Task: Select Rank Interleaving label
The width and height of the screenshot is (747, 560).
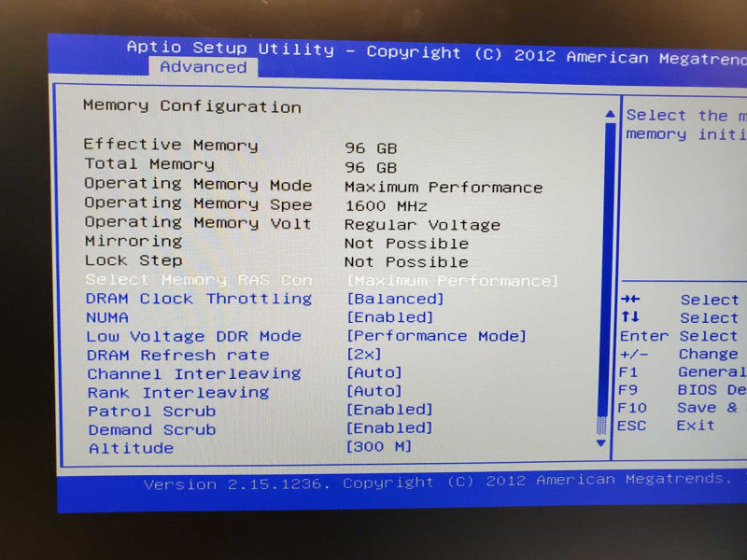Action: [178, 392]
